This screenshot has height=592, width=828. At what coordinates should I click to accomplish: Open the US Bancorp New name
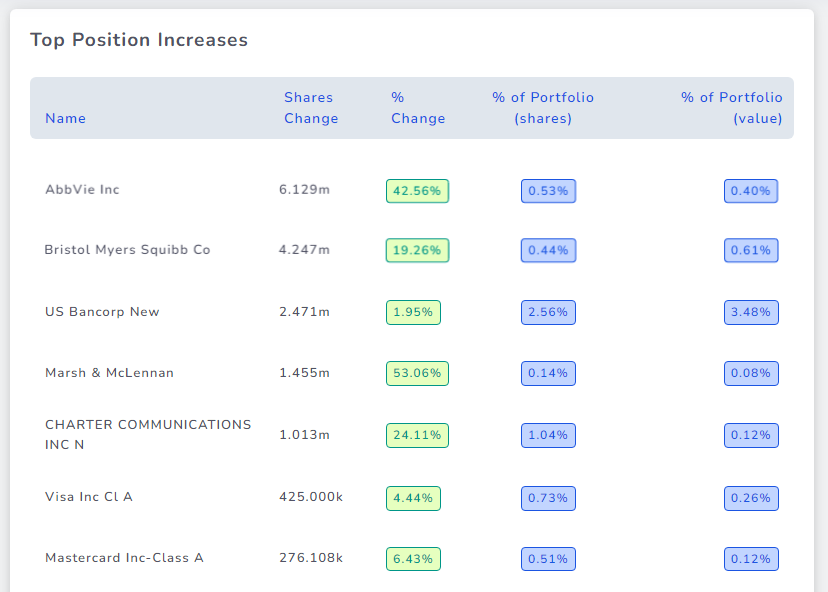[x=102, y=312]
